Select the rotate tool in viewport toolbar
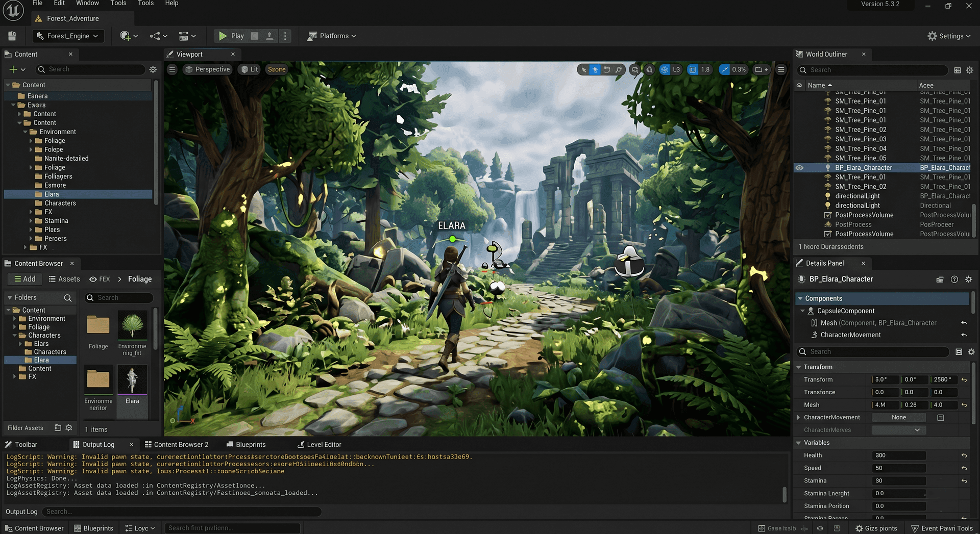 coord(607,69)
